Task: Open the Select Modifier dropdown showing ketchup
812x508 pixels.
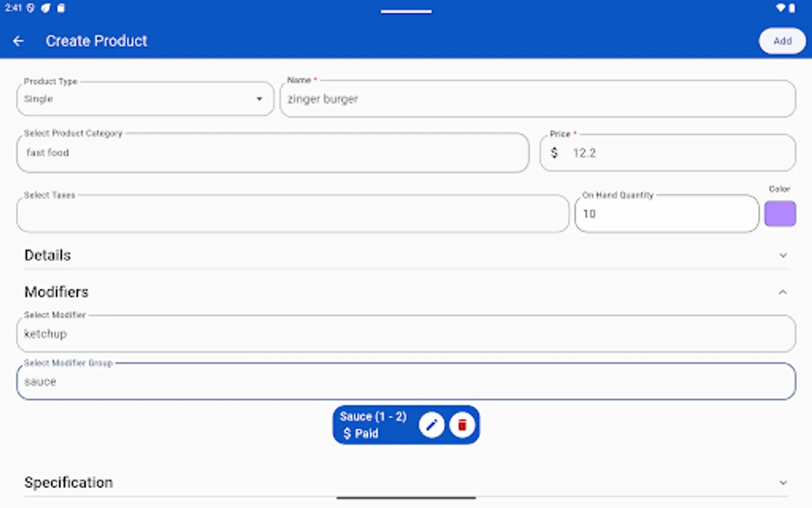Action: [x=405, y=334]
